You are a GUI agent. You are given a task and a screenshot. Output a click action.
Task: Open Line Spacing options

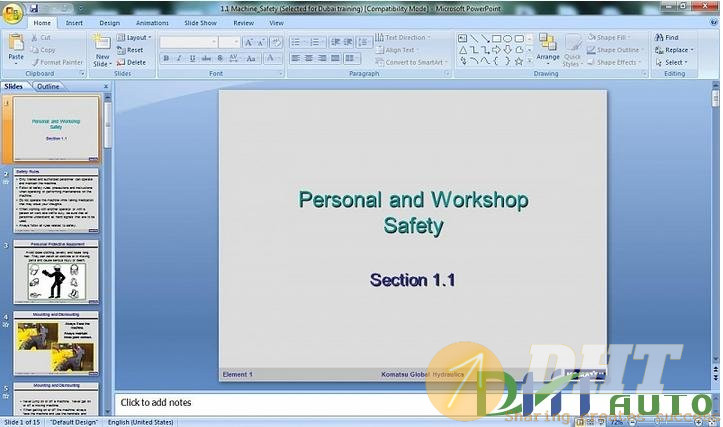(364, 42)
